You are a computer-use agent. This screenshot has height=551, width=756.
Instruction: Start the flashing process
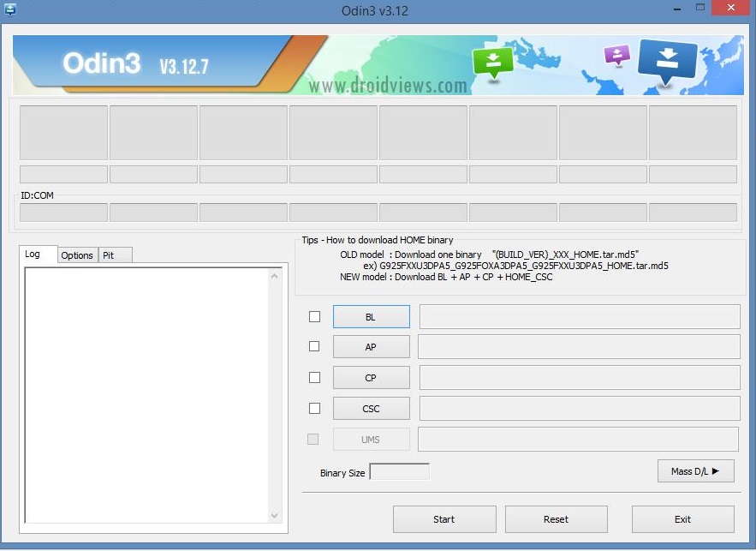pos(444,519)
